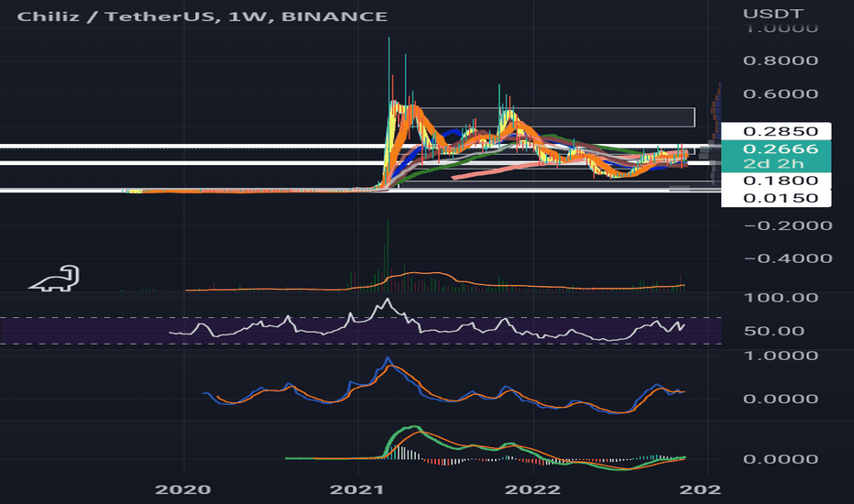854x504 pixels.
Task: Click the RSI 50.00 scale value
Action: click(774, 331)
